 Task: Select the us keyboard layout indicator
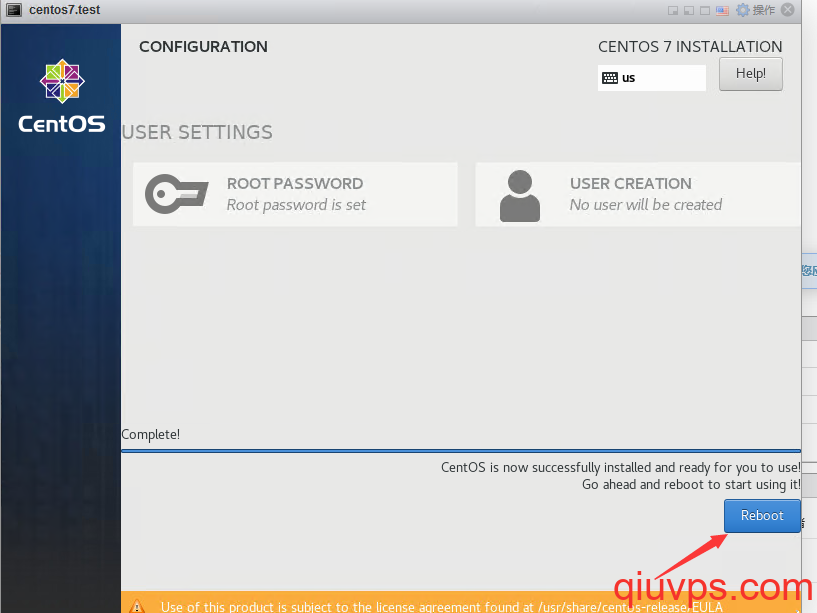point(652,78)
